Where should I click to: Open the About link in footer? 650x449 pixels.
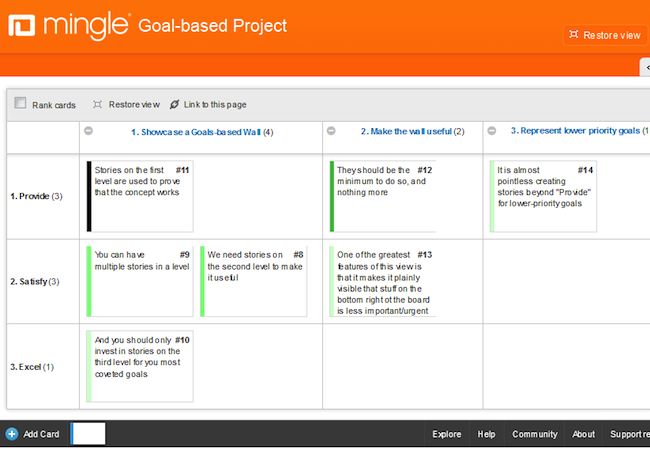583,434
